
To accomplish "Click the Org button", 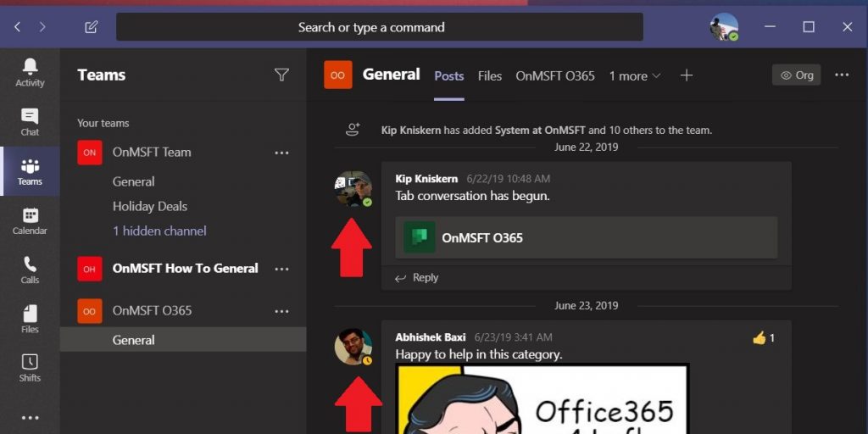I will pos(796,75).
